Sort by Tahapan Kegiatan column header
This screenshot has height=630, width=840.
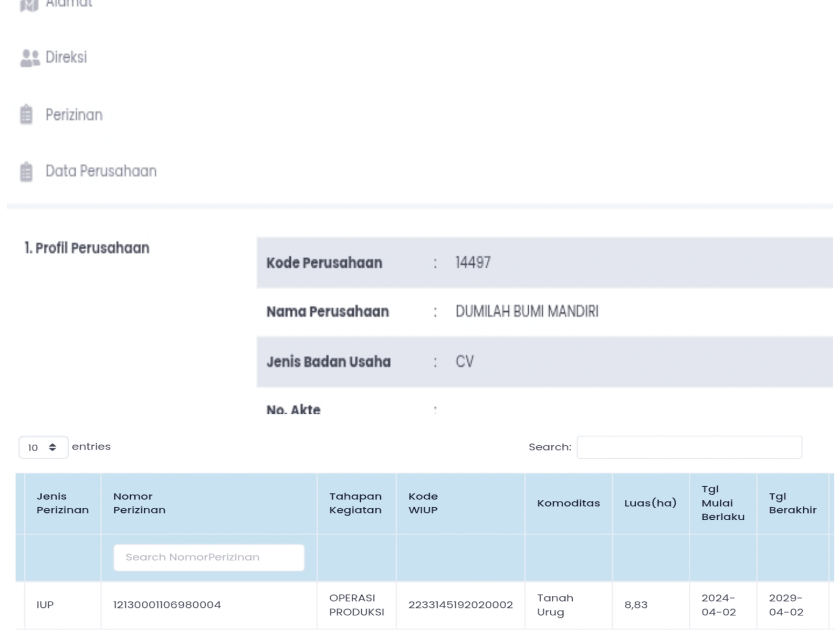coord(356,503)
